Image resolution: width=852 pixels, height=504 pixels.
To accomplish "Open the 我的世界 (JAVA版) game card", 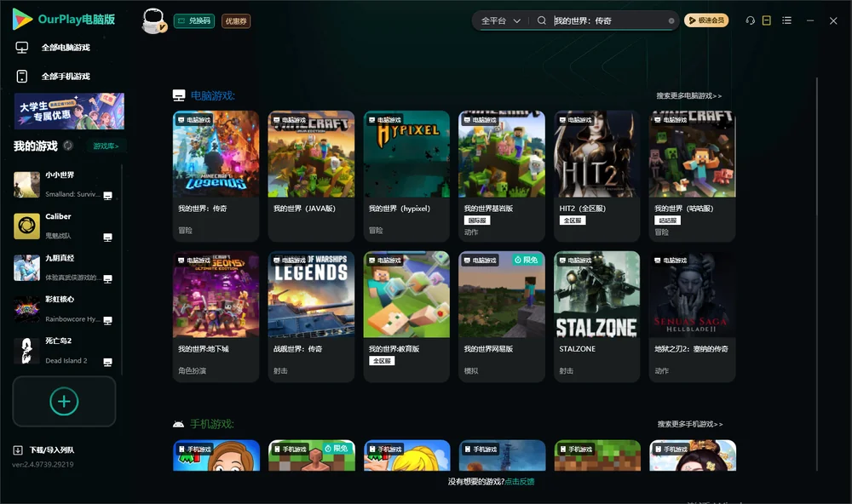I will coord(311,176).
